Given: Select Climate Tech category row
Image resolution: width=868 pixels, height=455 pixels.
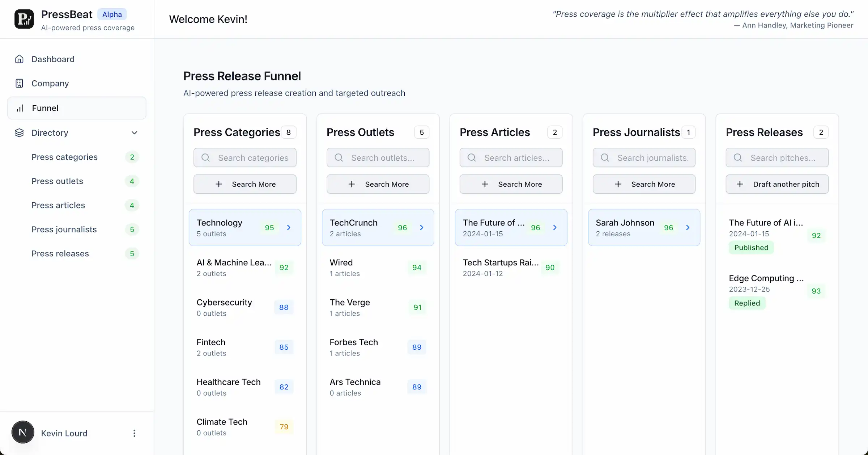Looking at the screenshot, I should (245, 427).
